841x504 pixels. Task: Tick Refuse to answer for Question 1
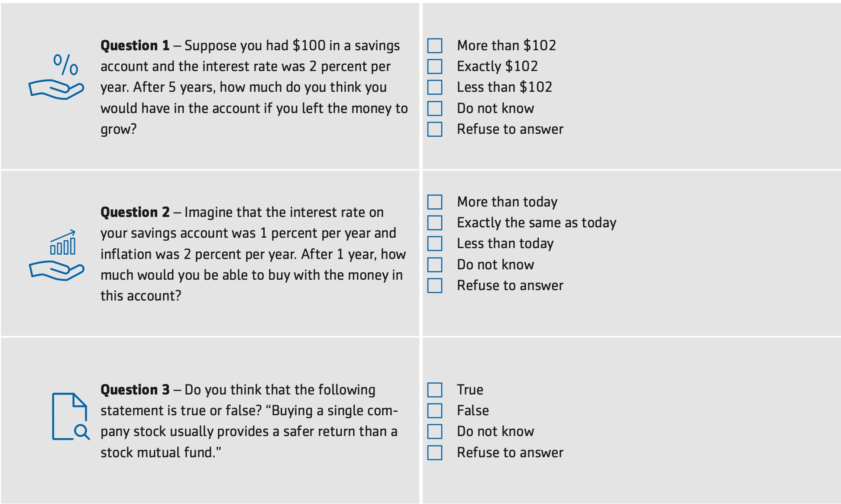coord(435,129)
